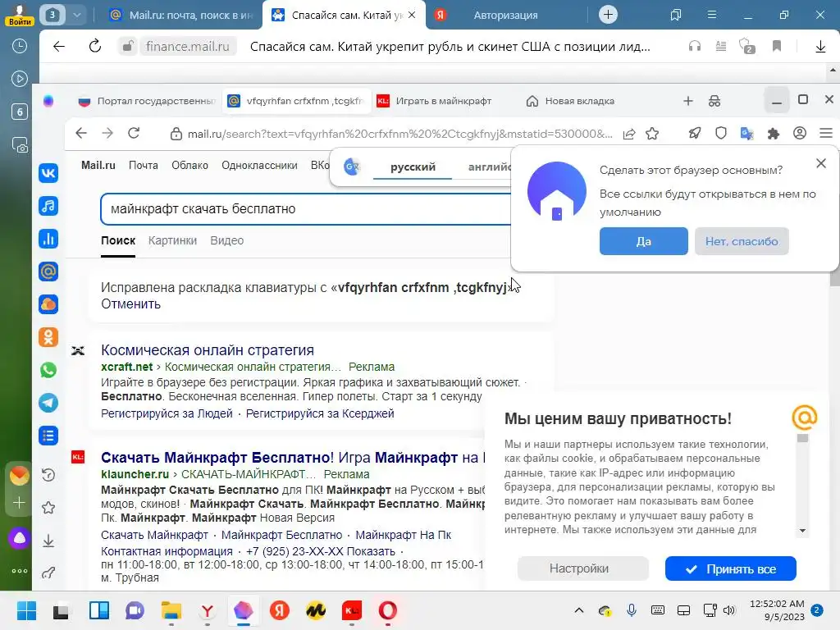Click Регистрируйся за Ксерджей link
The height and width of the screenshot is (630, 840).
pos(320,413)
